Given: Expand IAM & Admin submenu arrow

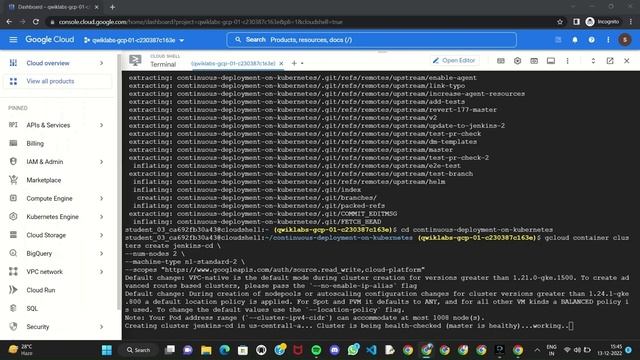Looking at the screenshot, I should (x=101, y=162).
